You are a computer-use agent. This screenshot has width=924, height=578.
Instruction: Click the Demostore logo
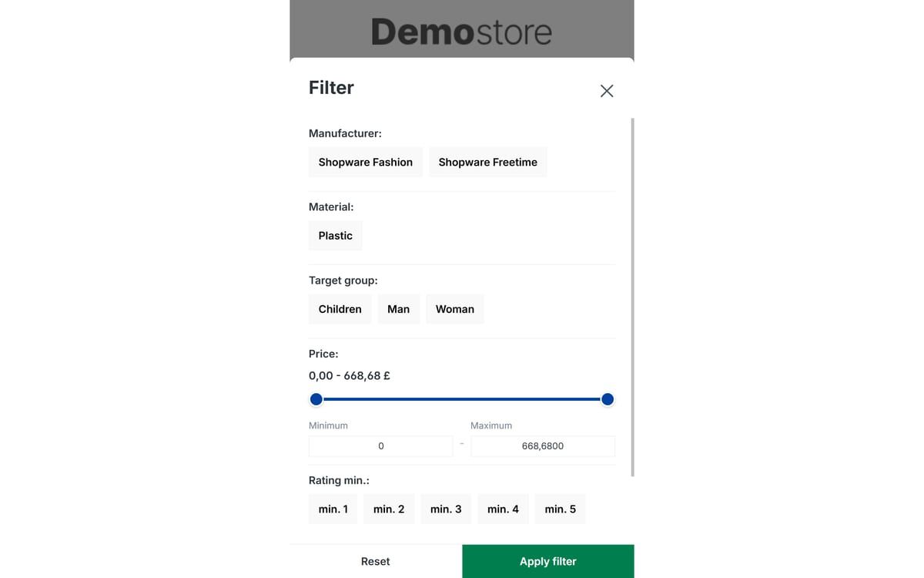[462, 32]
